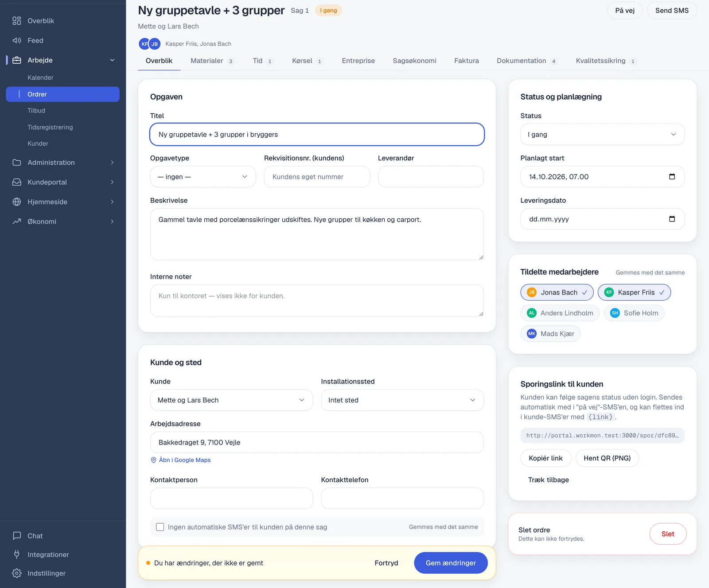
Task: Open the Planlagt start calendar picker icon
Action: (x=672, y=177)
